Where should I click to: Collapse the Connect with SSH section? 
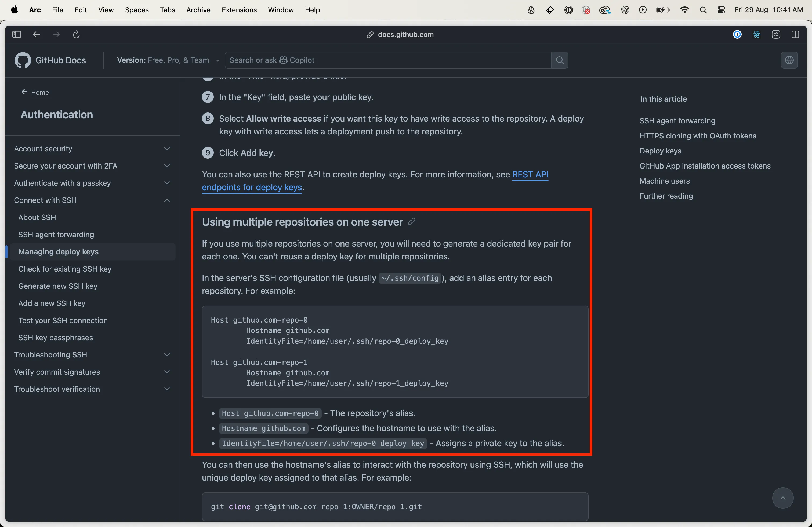[167, 200]
